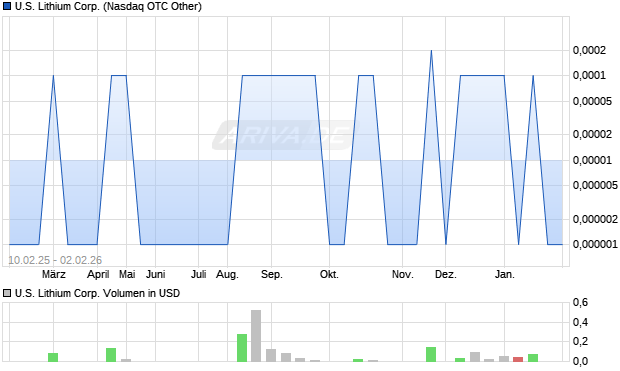Viewport: 620px width, 371px height.
Task: Click the Juli label on the time axis
Action: click(x=198, y=274)
